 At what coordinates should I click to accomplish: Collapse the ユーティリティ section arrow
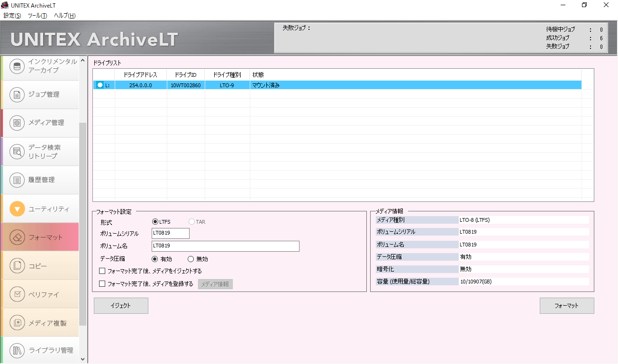pyautogui.click(x=17, y=209)
